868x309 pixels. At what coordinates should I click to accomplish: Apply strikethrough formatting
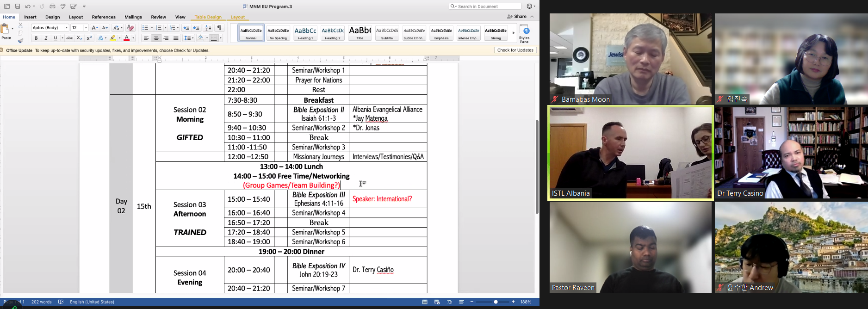pos(69,38)
